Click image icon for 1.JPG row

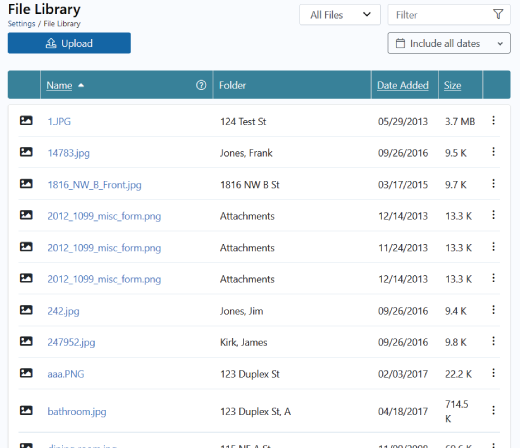pyautogui.click(x=26, y=120)
